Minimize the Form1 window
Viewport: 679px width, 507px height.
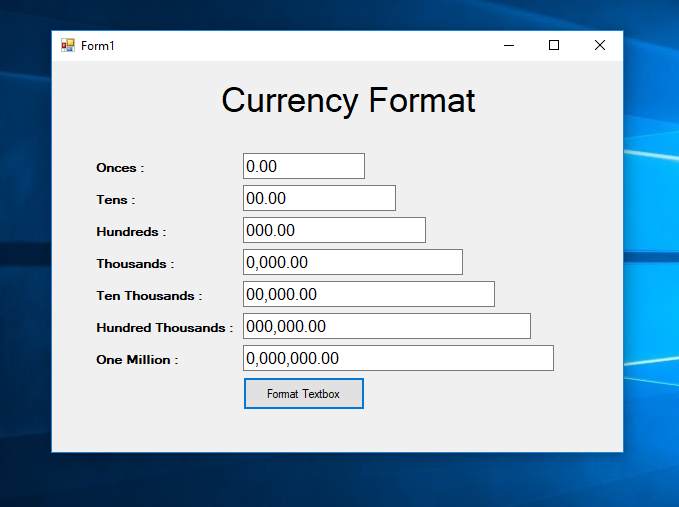click(x=509, y=45)
